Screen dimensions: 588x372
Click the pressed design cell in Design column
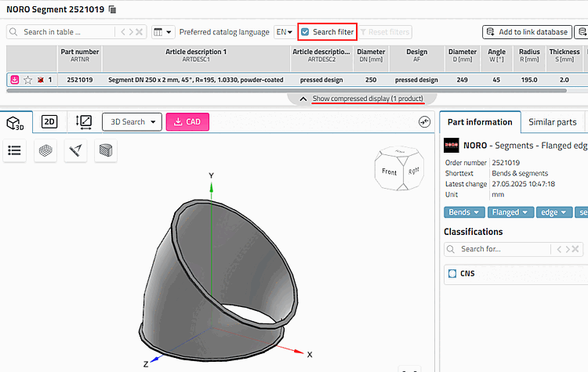click(416, 80)
